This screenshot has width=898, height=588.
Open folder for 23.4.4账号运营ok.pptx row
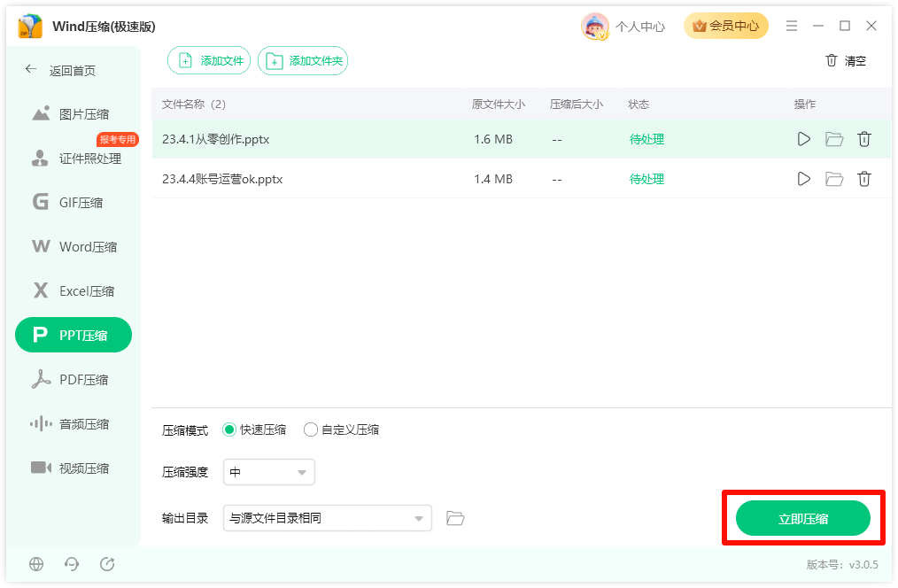click(834, 179)
